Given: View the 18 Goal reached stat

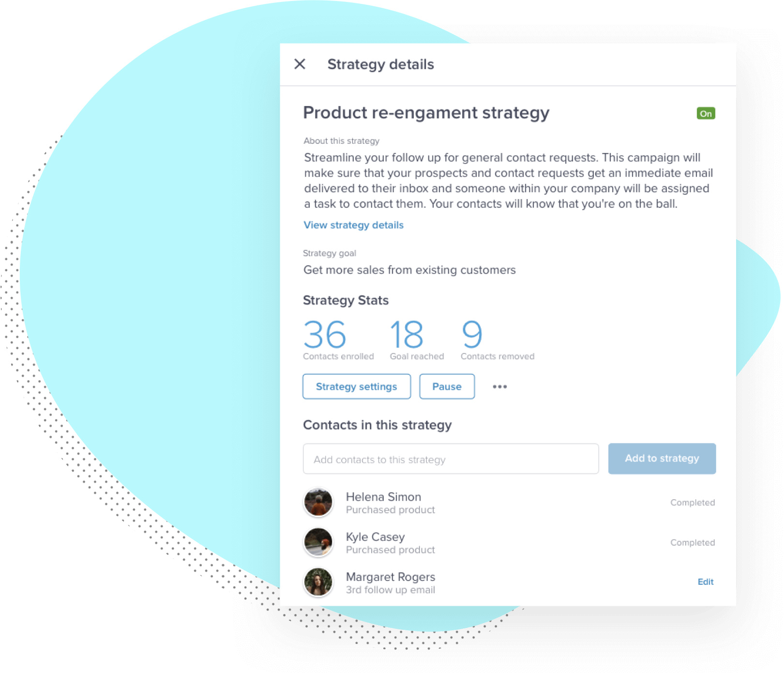Looking at the screenshot, I should tap(417, 340).
